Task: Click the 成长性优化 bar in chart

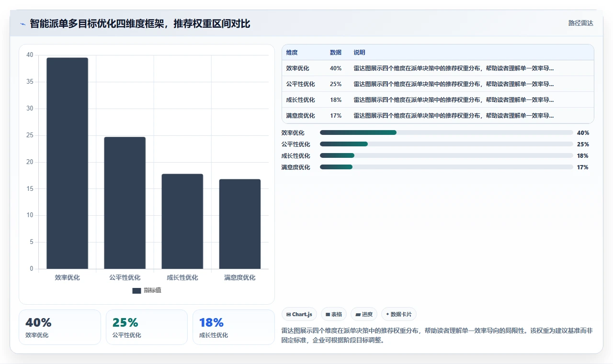Action: [182, 221]
